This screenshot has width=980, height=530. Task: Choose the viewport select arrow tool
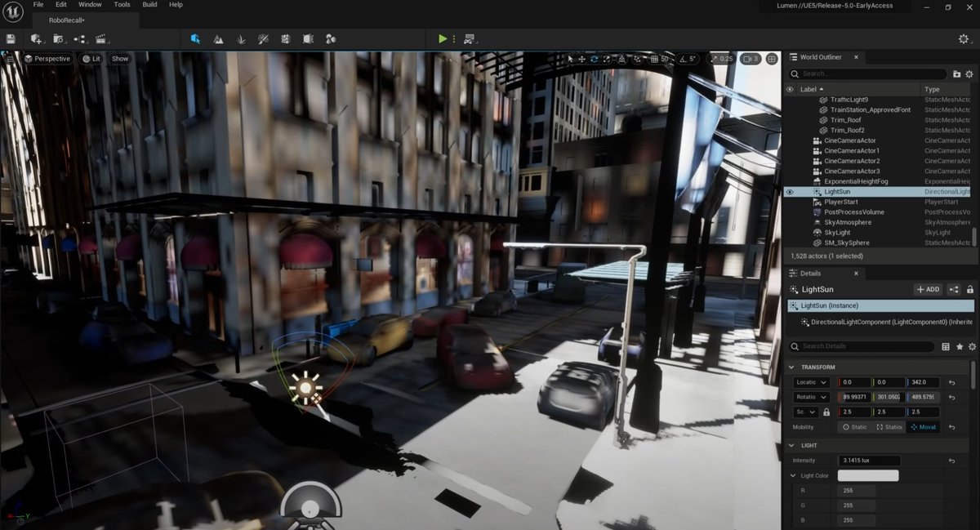[x=571, y=59]
